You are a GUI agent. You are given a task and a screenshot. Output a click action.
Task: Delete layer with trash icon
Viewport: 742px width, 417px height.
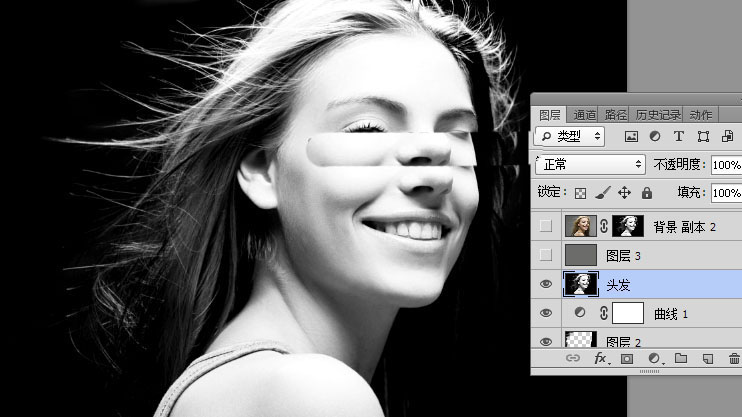point(734,358)
